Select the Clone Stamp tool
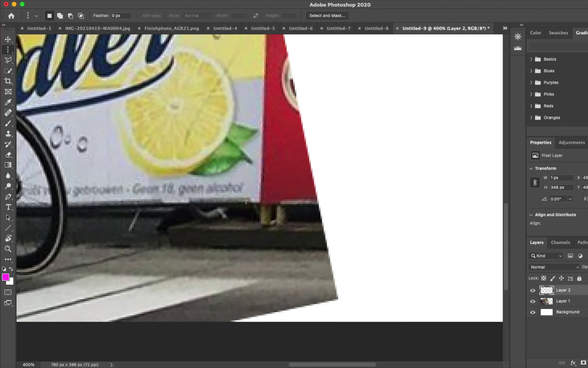588x368 pixels. [x=8, y=134]
